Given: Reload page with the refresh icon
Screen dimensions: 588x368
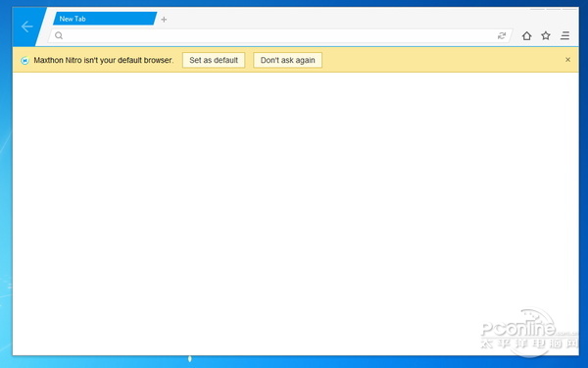Looking at the screenshot, I should click(x=502, y=35).
